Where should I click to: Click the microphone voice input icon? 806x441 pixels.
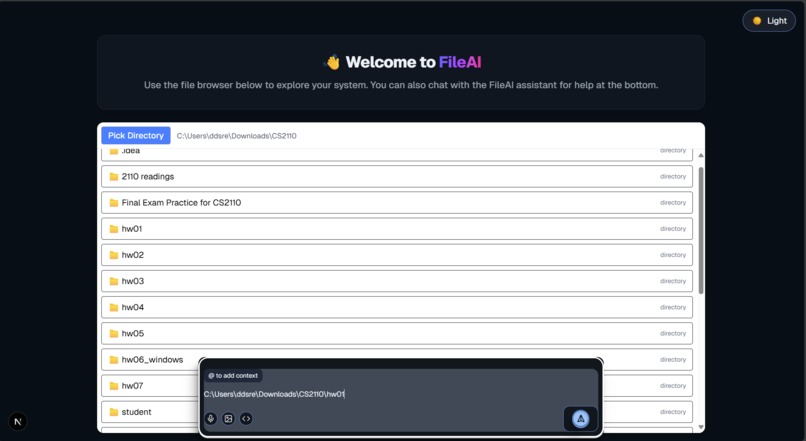pyautogui.click(x=211, y=418)
